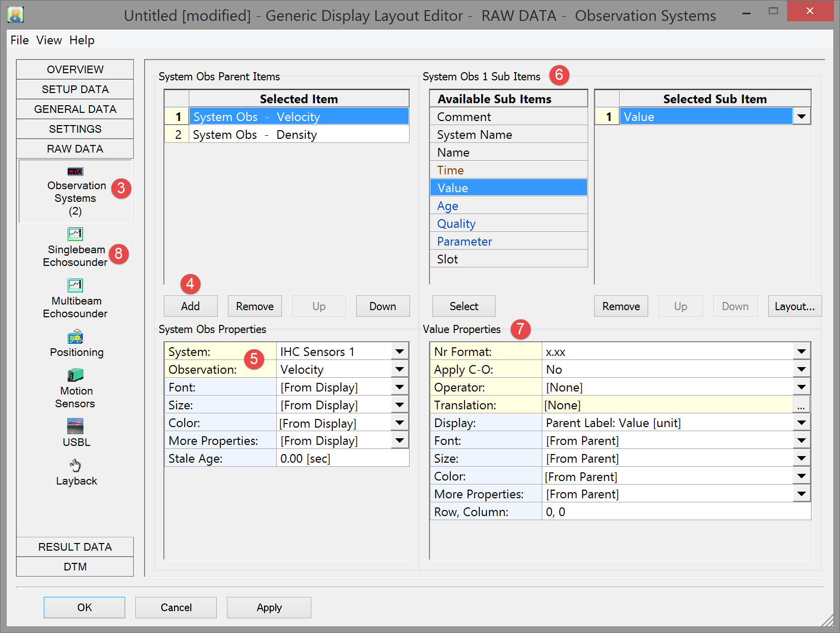This screenshot has width=840, height=633.
Task: Open the Positioning icon
Action: (75, 337)
